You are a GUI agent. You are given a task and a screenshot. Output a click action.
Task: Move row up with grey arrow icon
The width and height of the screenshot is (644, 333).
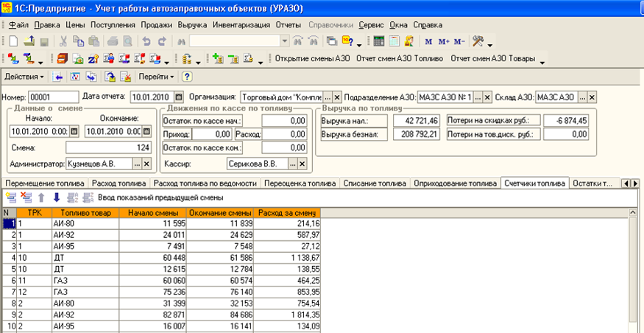tap(41, 197)
